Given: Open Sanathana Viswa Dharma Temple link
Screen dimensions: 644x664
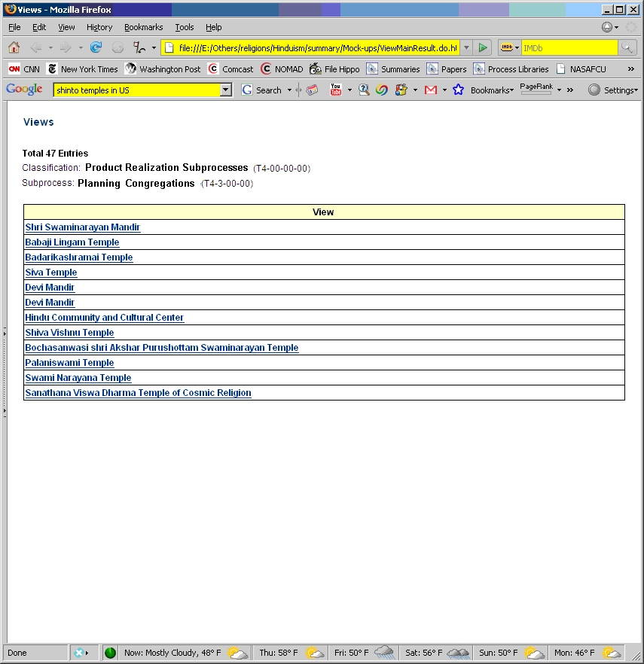Looking at the screenshot, I should pyautogui.click(x=138, y=393).
